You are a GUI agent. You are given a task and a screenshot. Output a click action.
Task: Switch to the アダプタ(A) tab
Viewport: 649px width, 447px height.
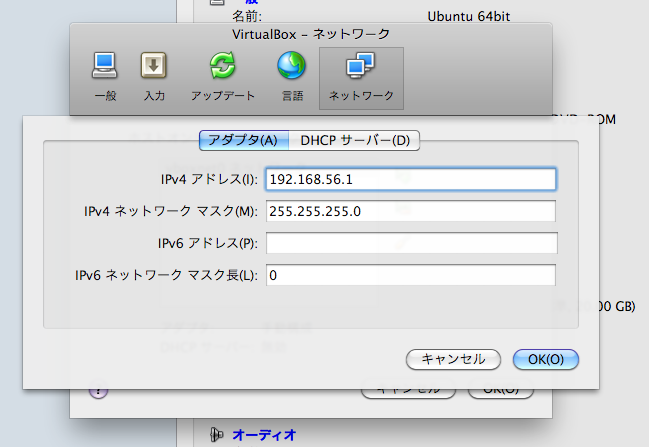244,140
